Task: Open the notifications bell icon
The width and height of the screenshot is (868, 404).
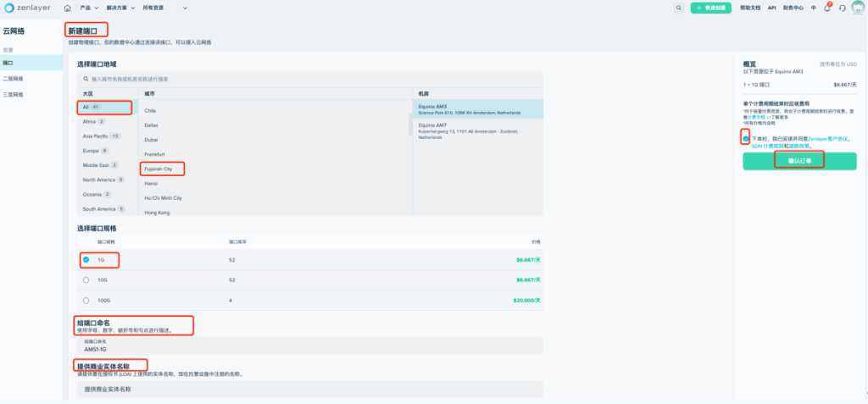Action: (827, 8)
